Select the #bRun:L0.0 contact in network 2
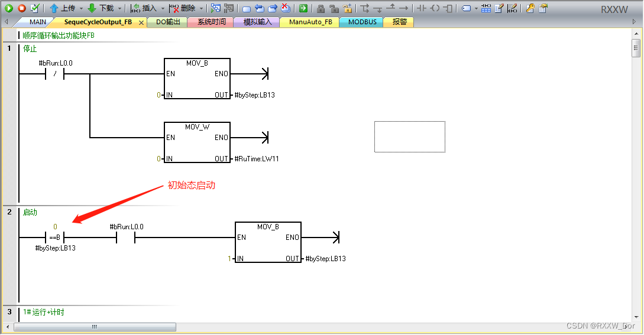This screenshot has height=335, width=644. pyautogui.click(x=126, y=238)
